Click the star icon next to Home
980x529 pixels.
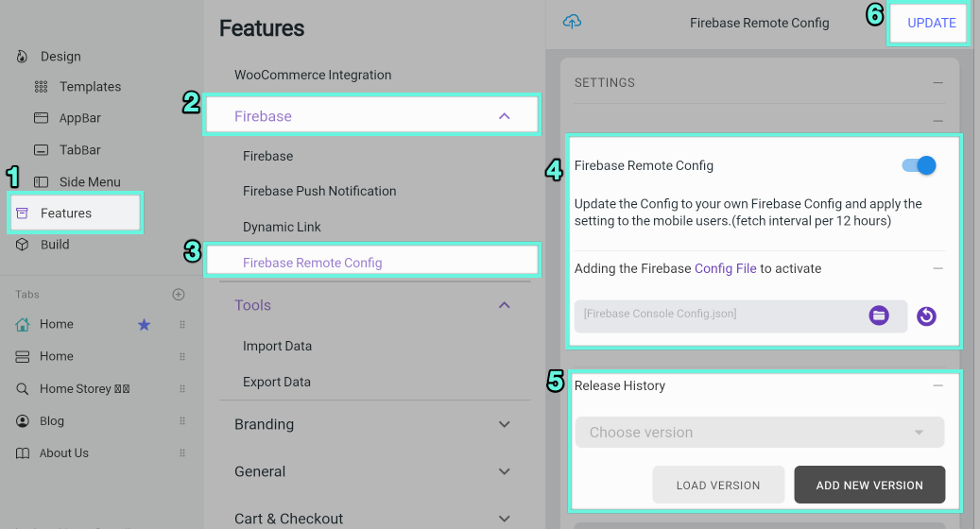[144, 324]
